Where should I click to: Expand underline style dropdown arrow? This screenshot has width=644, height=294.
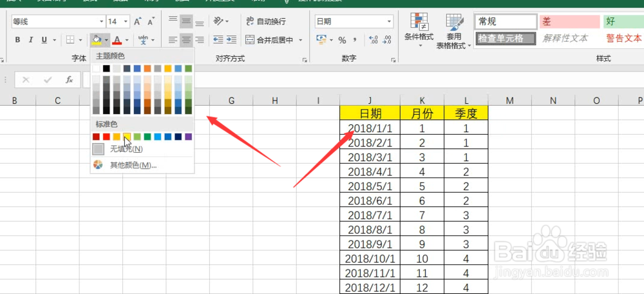[x=54, y=40]
